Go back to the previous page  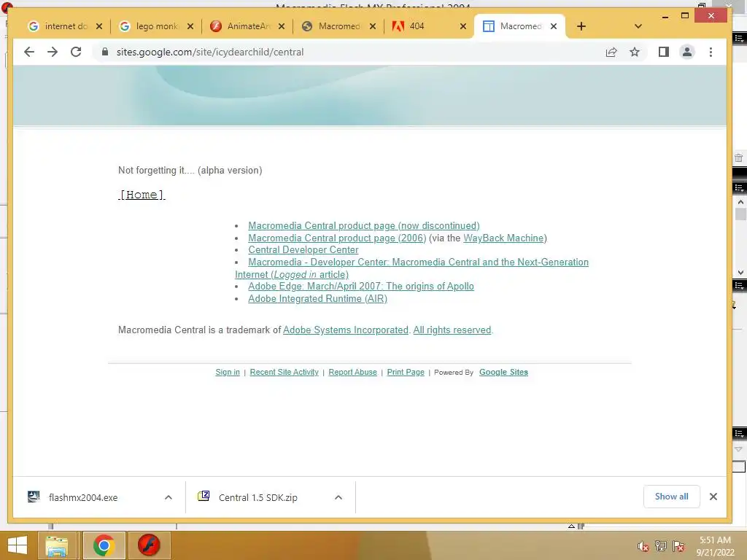(x=29, y=52)
